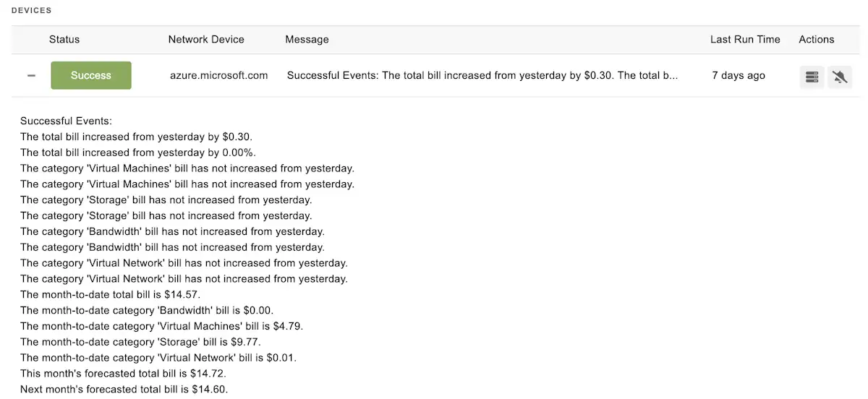The image size is (868, 399).
Task: Select the Message column header
Action: point(307,40)
